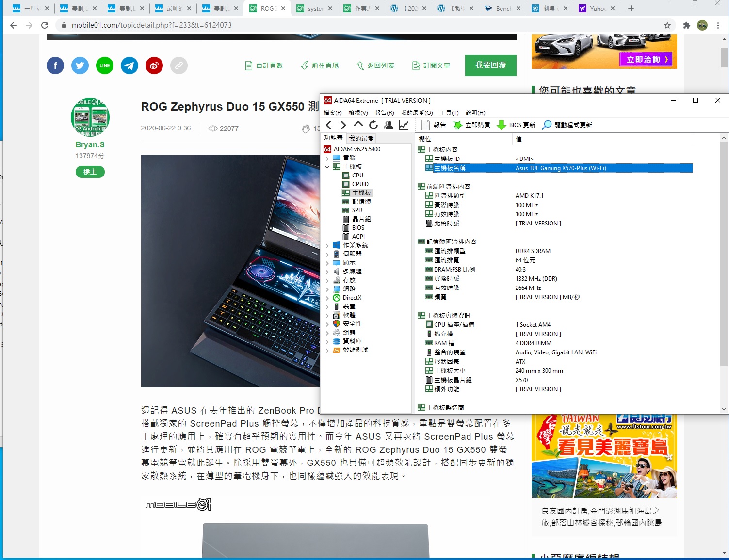This screenshot has height=560, width=729.
Task: Click the 前往頁尾 link
Action: [320, 65]
